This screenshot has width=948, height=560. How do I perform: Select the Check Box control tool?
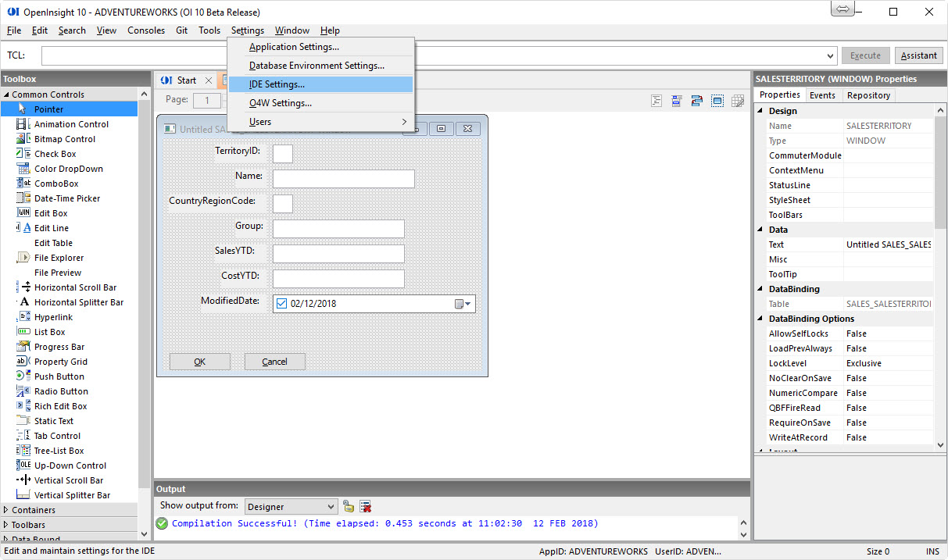coord(69,154)
